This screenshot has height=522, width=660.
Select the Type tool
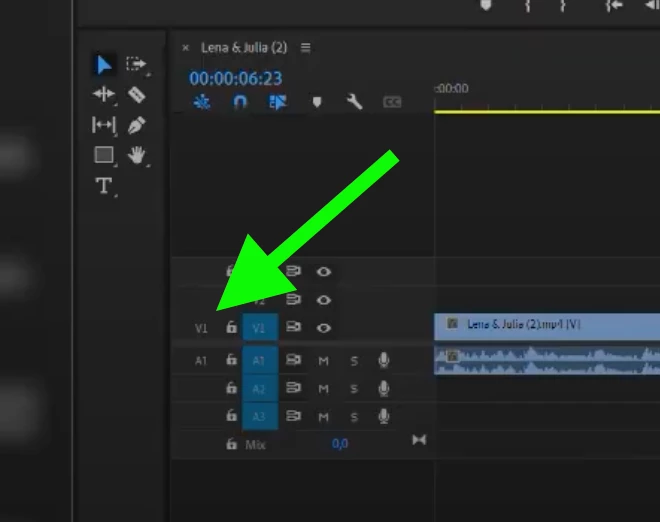104,186
